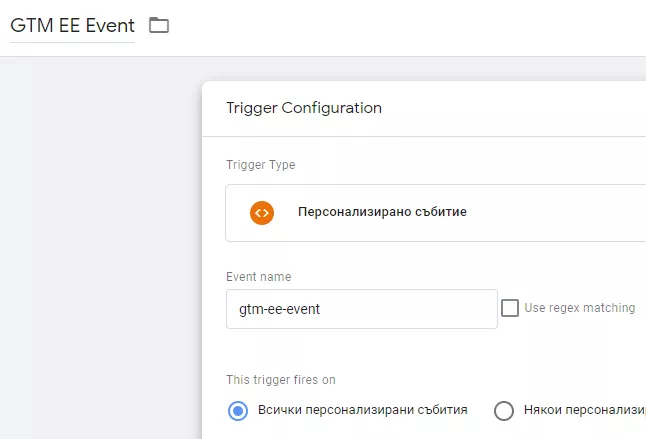Click the Use regex matching label text
This screenshot has width=646, height=439.
click(x=580, y=308)
